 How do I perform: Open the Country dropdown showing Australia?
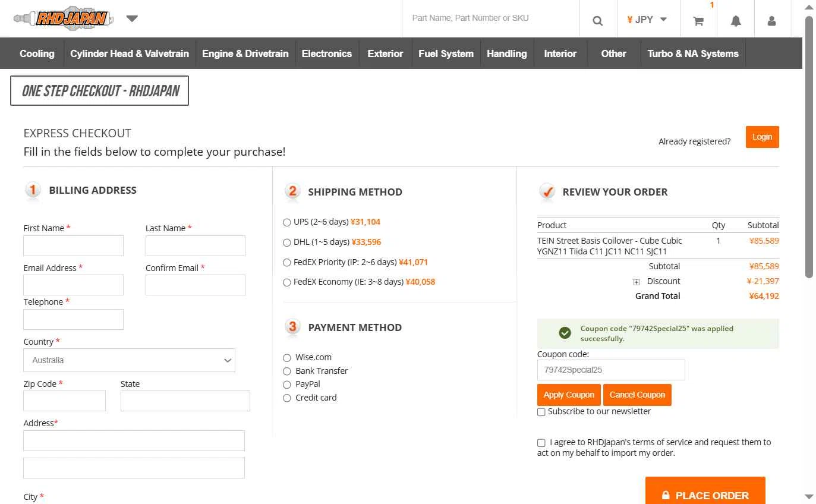coord(130,360)
